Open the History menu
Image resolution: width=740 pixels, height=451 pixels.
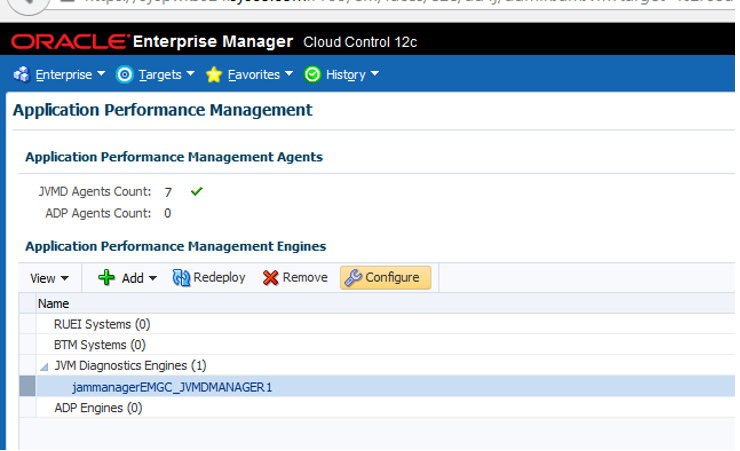[x=352, y=75]
